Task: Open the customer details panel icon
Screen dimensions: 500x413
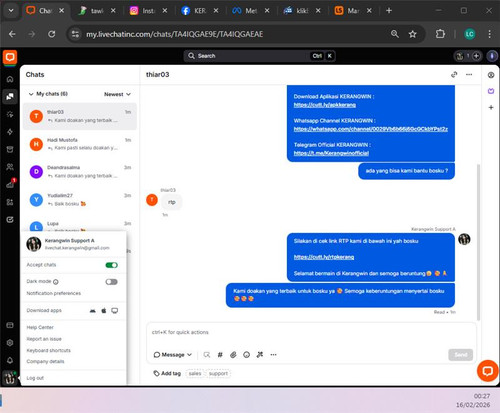Action: [x=491, y=75]
